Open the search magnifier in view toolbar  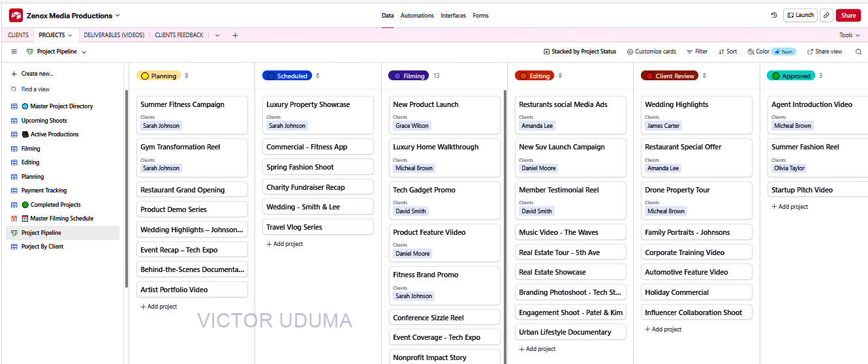point(858,52)
